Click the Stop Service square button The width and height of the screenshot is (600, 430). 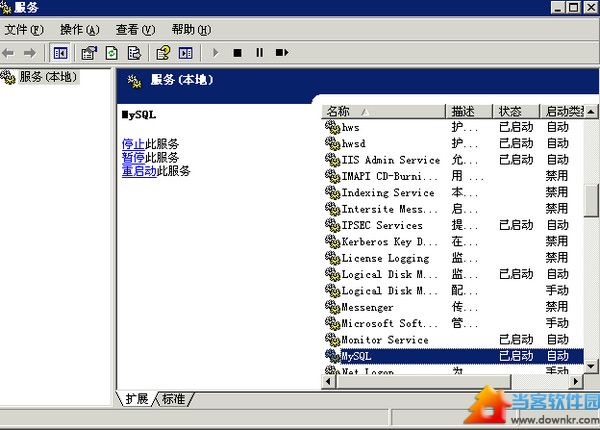tap(237, 52)
